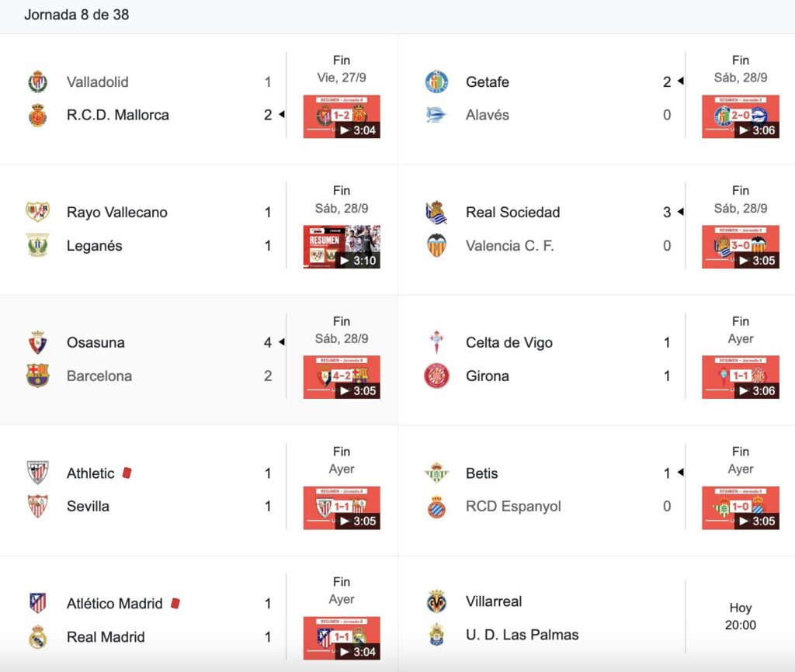The image size is (795, 672).
Task: Click the Villarreal club crest
Action: (436, 601)
